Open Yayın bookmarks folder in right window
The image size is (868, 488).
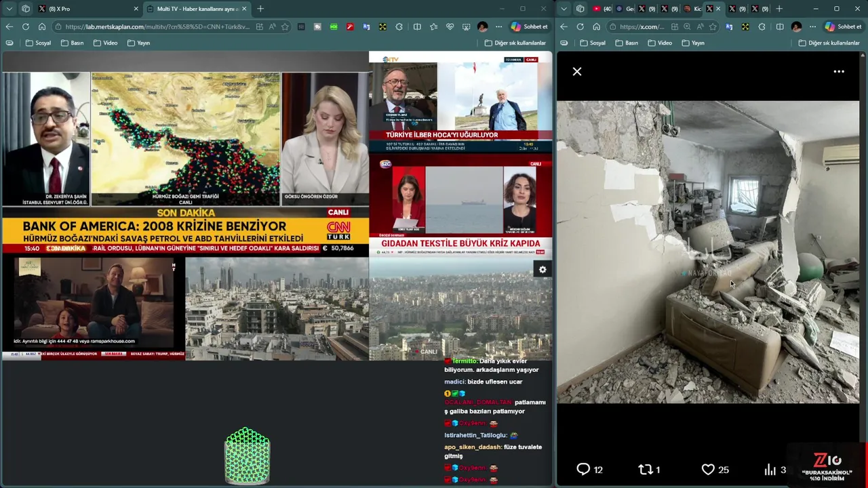[x=693, y=43]
